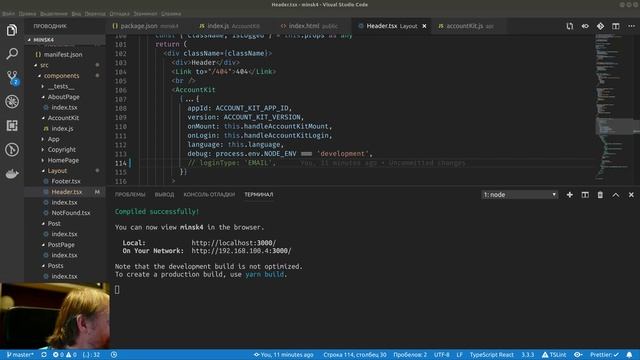640x360 pixels.
Task: Click the UTF-8 encoding status item
Action: (x=442, y=355)
